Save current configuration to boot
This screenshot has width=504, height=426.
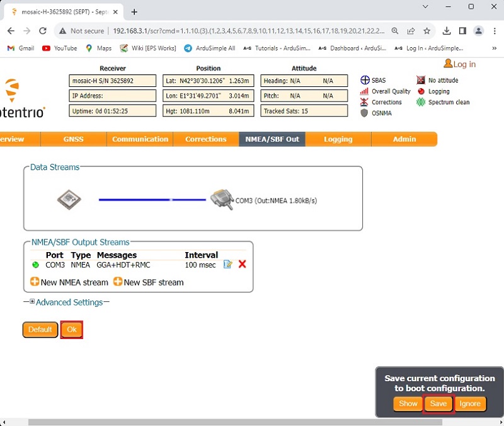click(x=438, y=404)
